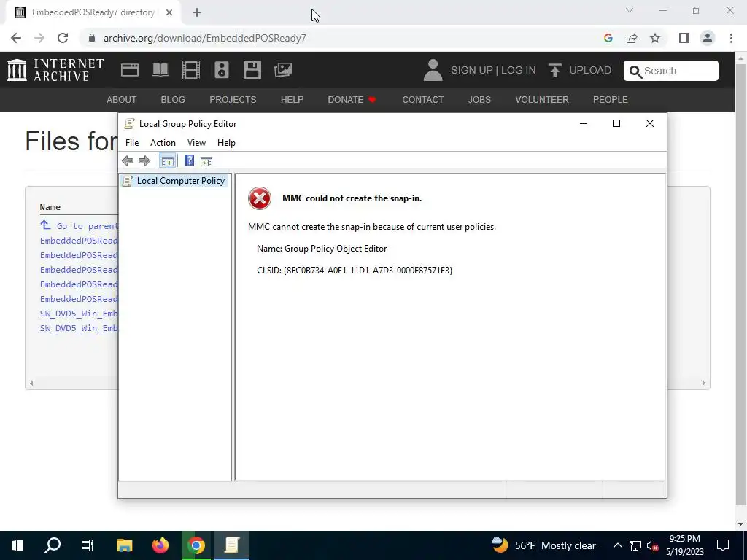747x560 pixels.
Task: Open BLOG in Archive navigation bar
Action: click(173, 99)
